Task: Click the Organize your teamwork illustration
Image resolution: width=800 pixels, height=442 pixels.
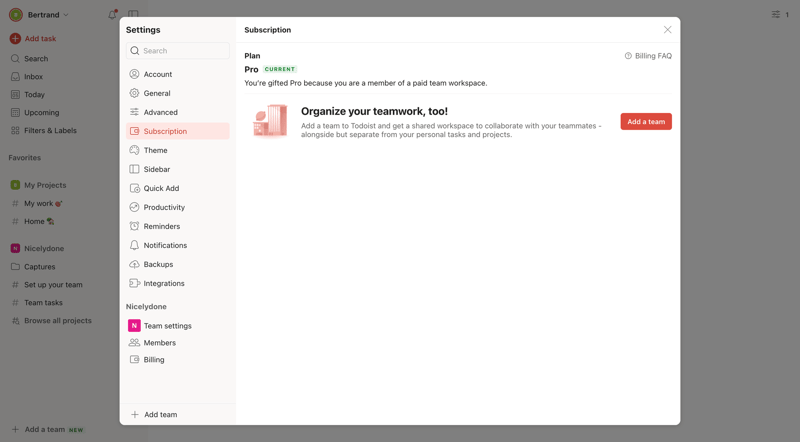Action: pos(270,121)
